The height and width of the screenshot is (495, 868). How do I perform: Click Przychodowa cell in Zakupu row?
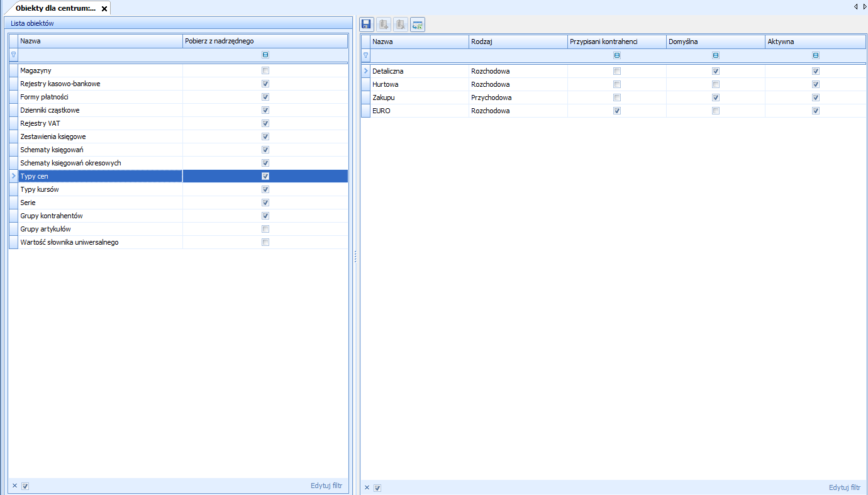pyautogui.click(x=518, y=97)
